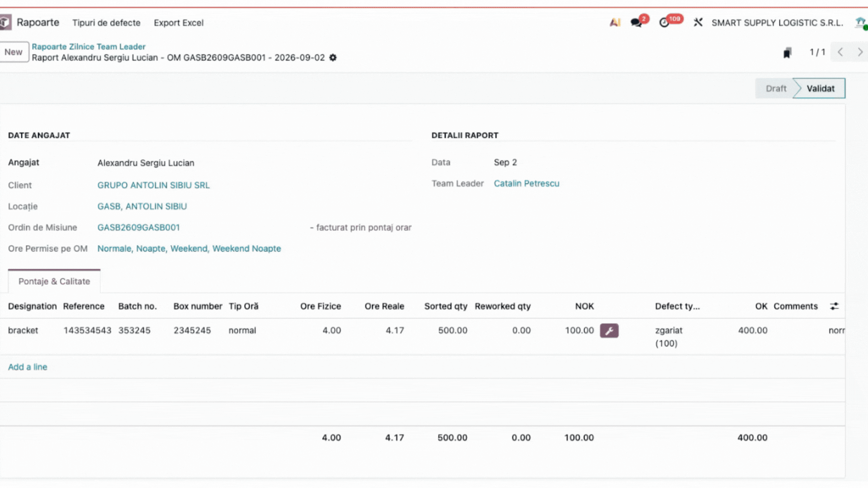Click the batch number cell 353245
Viewport: 868px width, 488px height.
(x=134, y=331)
